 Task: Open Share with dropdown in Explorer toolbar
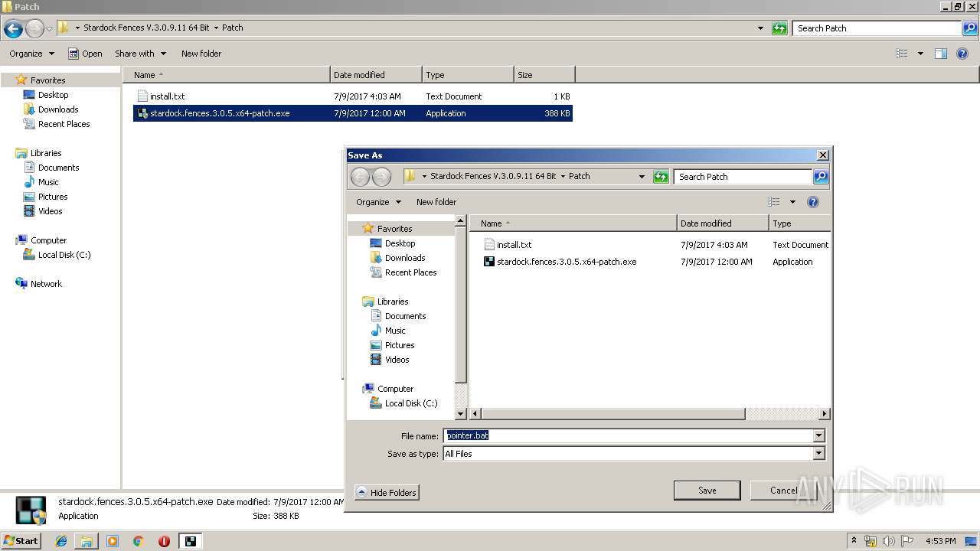[140, 54]
